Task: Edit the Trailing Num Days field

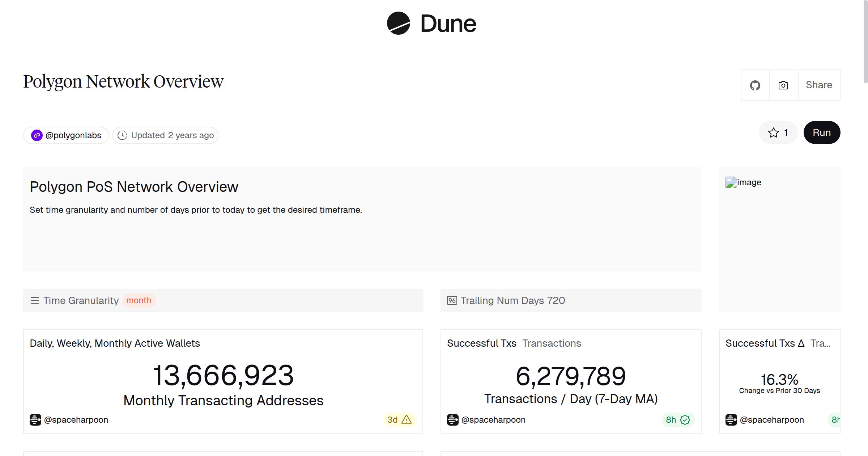Action: [x=556, y=300]
